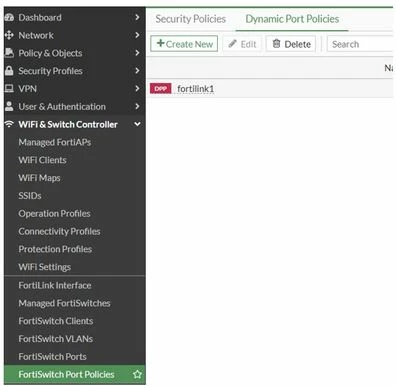The height and width of the screenshot is (386, 396).
Task: Expand the Network menu chevron
Action: (137, 35)
